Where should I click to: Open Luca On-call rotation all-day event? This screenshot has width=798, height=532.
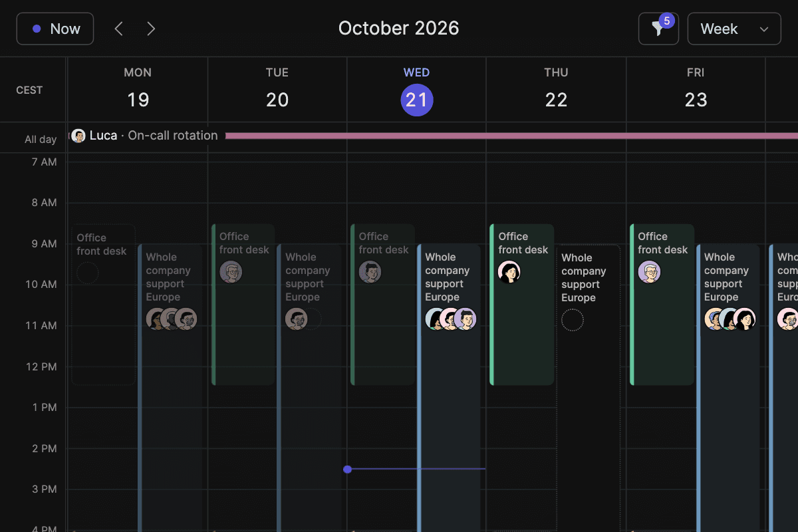pos(434,136)
